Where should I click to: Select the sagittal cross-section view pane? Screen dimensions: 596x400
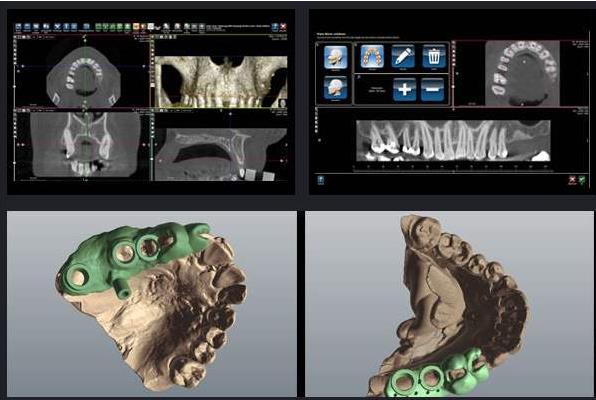click(220, 147)
